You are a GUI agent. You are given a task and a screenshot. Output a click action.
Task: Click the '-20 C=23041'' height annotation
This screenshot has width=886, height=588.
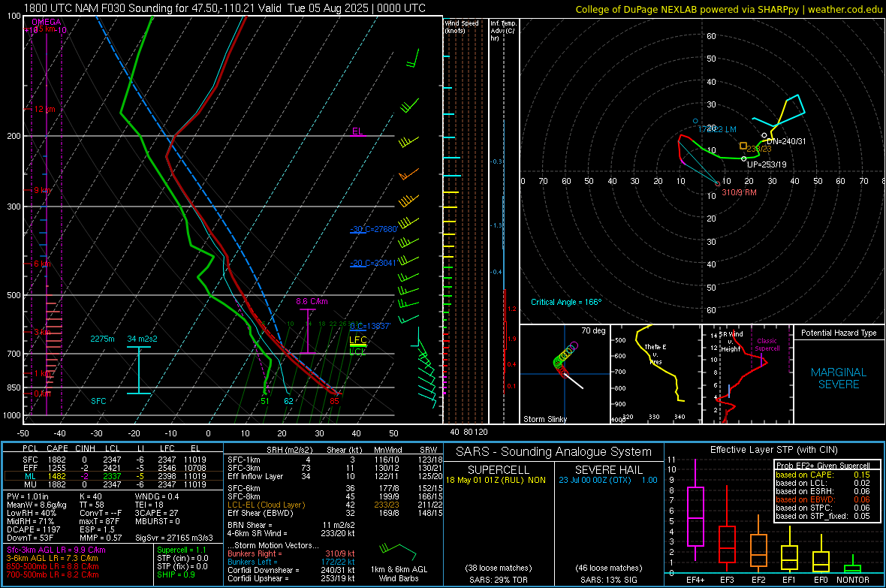pyautogui.click(x=373, y=263)
